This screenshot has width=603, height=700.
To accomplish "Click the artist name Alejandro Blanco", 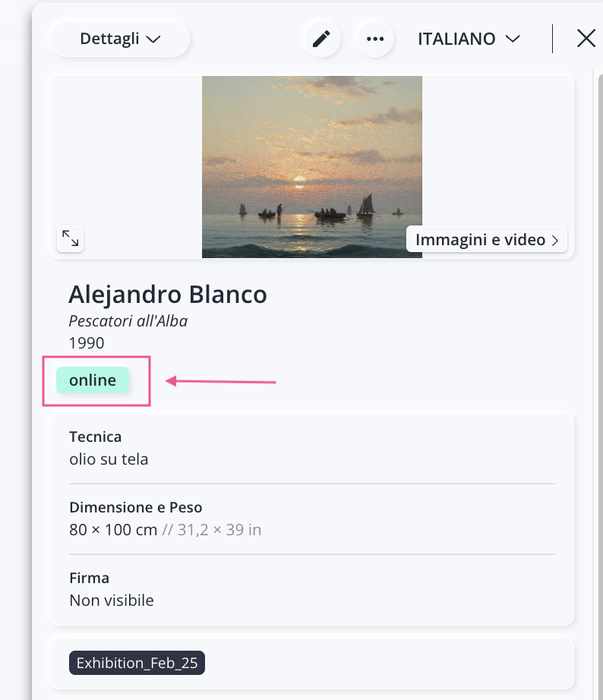I will [168, 295].
